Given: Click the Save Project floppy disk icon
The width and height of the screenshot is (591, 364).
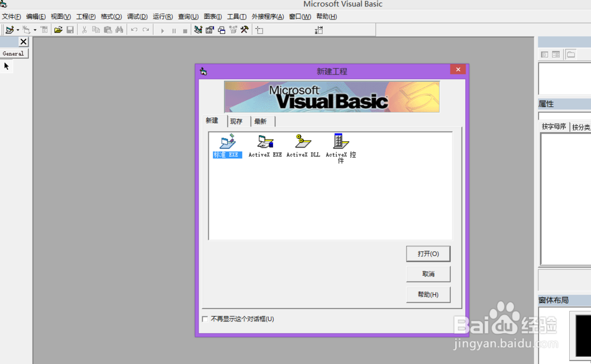Looking at the screenshot, I should (70, 30).
